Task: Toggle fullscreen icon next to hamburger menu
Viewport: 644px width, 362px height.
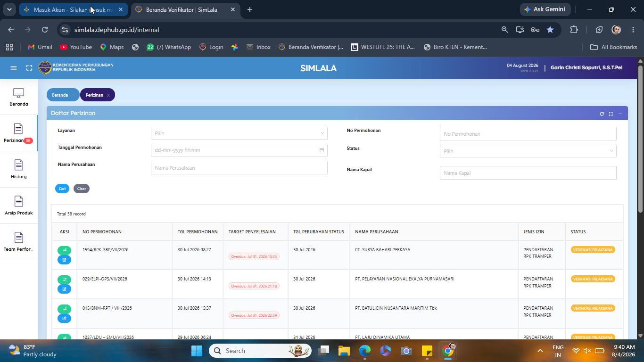Action: 29,68
